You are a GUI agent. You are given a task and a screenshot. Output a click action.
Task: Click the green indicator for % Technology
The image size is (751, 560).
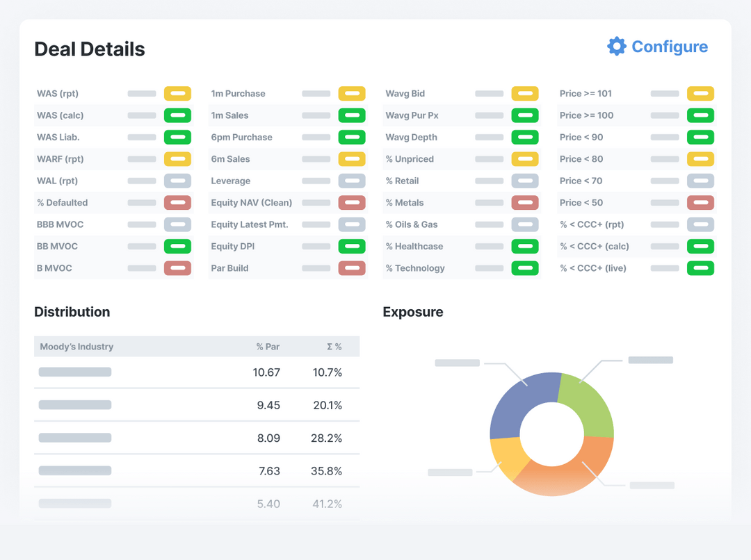(x=526, y=267)
